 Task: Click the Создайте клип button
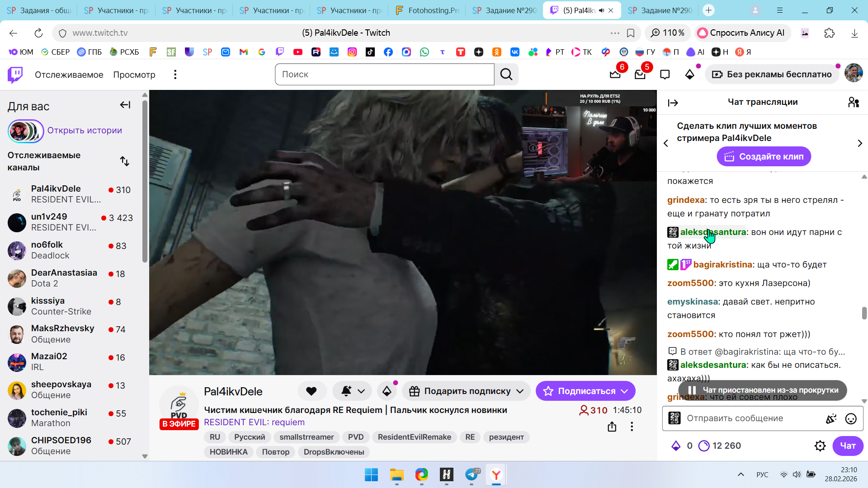[764, 157]
